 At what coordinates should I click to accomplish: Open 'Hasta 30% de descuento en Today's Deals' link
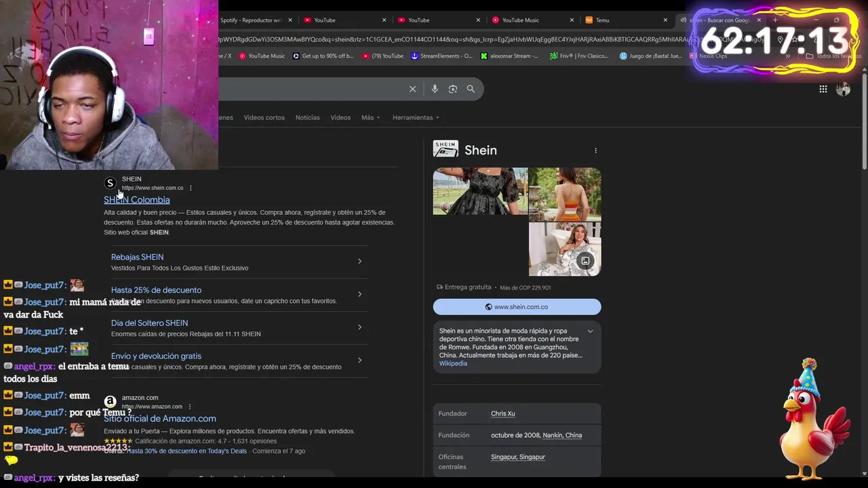(x=186, y=451)
